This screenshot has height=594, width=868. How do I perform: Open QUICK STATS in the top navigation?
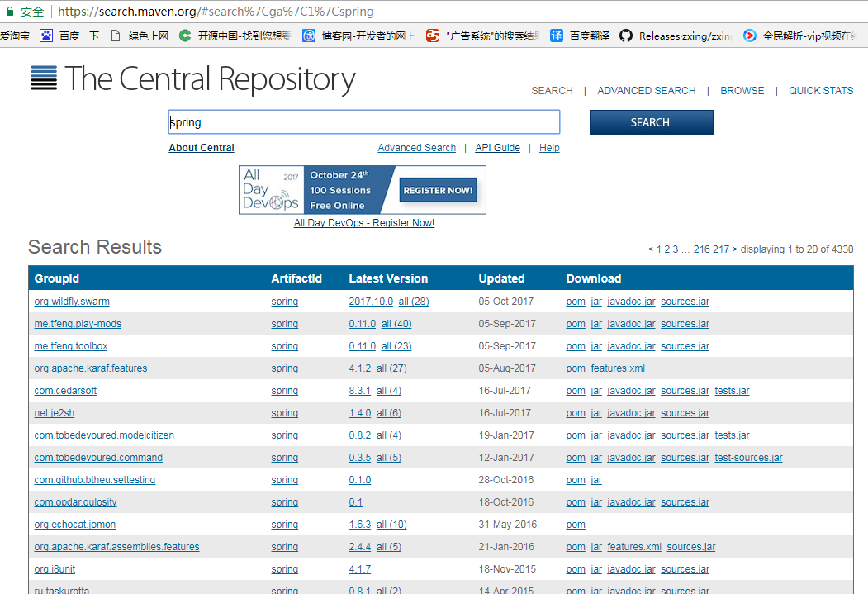point(821,91)
